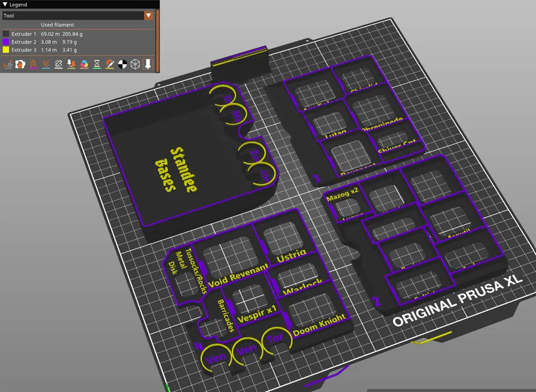The height and width of the screenshot is (392, 536).
Task: Open the Tool view type dropdown
Action: pyautogui.click(x=149, y=16)
